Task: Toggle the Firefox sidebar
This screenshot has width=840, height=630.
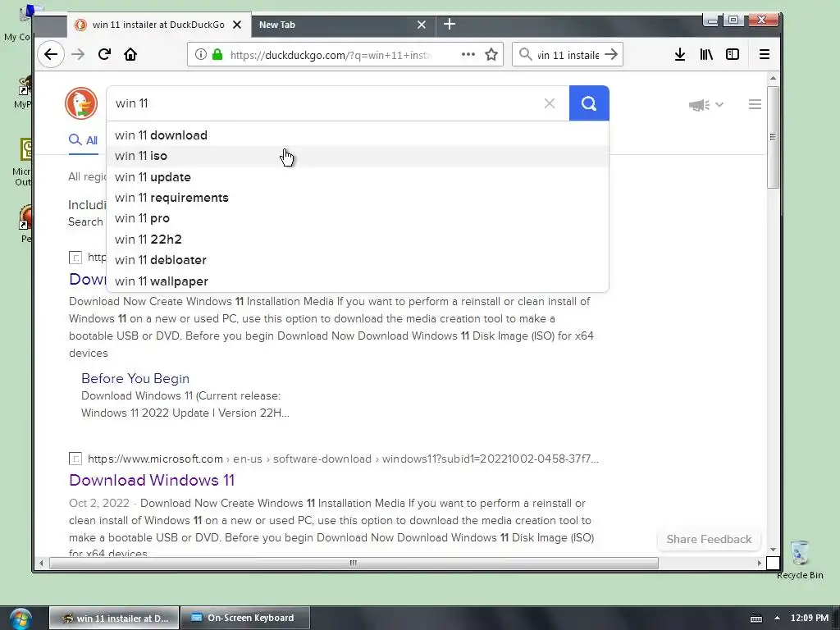Action: tap(733, 54)
